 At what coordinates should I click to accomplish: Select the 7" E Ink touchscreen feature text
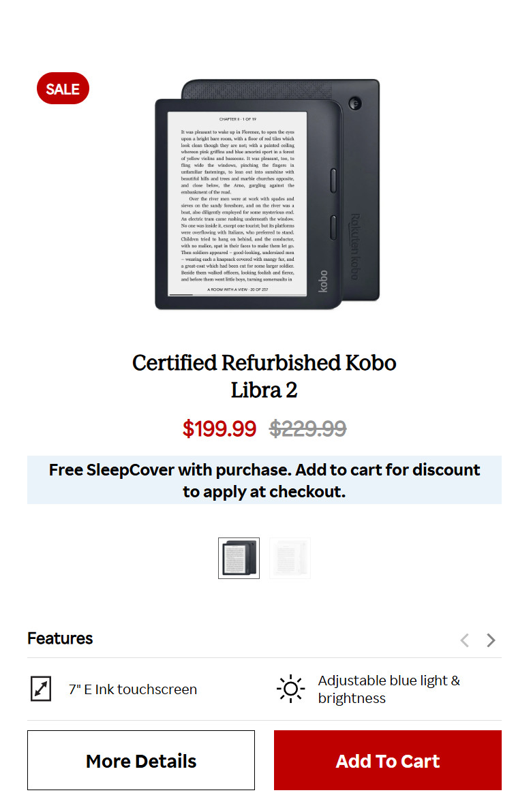click(133, 689)
